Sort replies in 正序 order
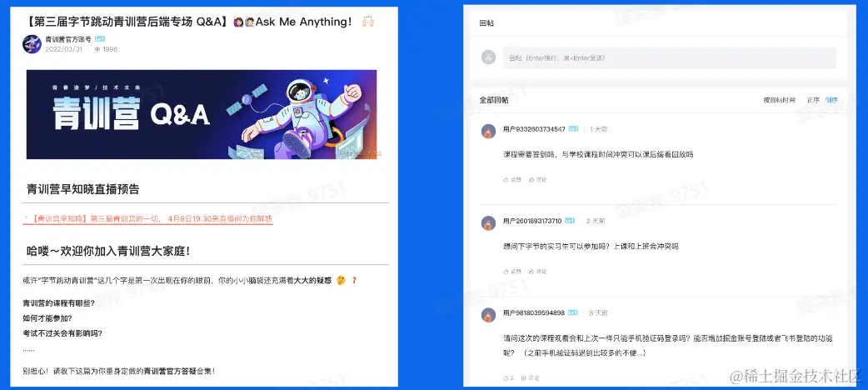 [x=813, y=100]
